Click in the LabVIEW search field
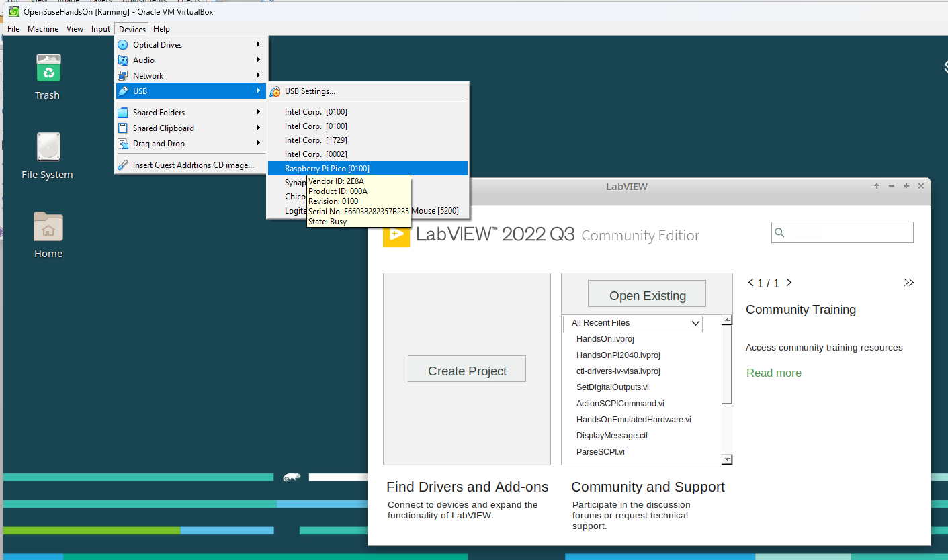The height and width of the screenshot is (560, 948). (843, 232)
